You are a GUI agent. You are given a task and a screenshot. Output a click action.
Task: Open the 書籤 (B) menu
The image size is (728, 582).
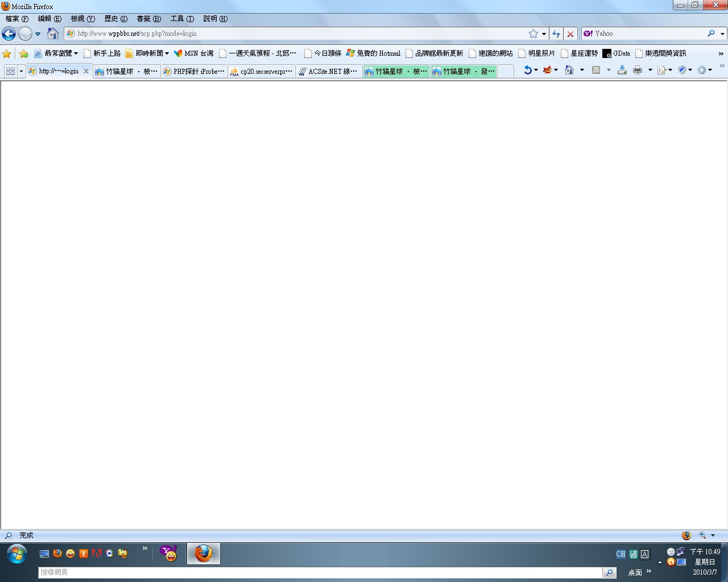[149, 19]
